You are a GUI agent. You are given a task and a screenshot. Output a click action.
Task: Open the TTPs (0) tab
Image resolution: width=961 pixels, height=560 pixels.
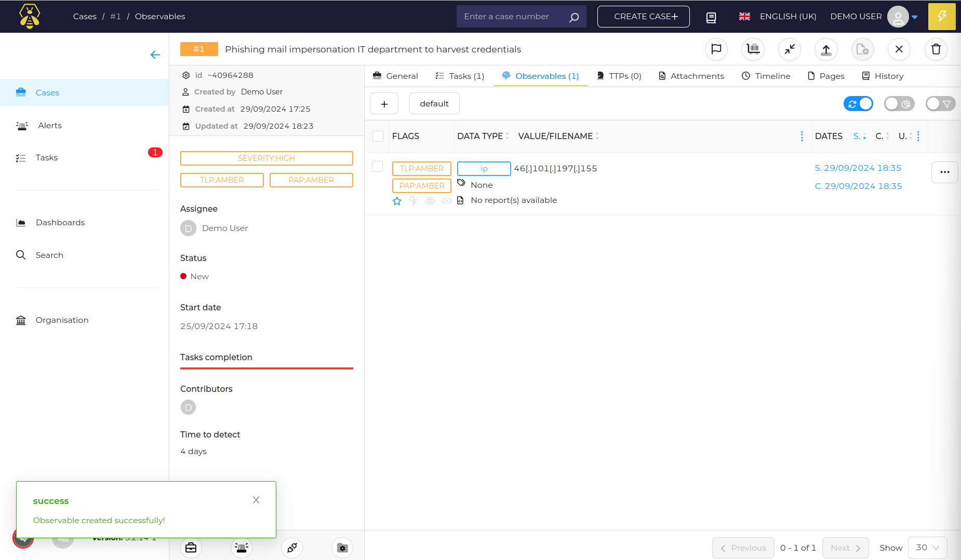619,76
